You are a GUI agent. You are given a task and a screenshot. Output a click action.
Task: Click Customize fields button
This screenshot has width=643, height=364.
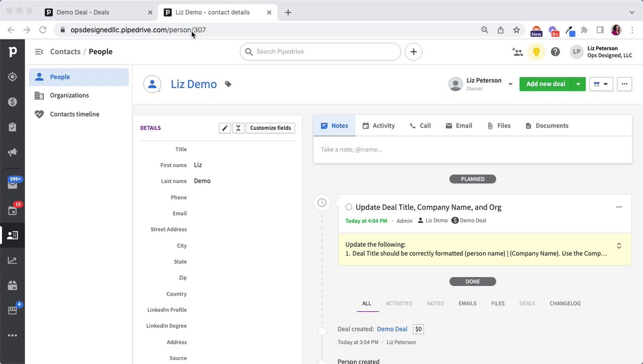click(x=270, y=128)
